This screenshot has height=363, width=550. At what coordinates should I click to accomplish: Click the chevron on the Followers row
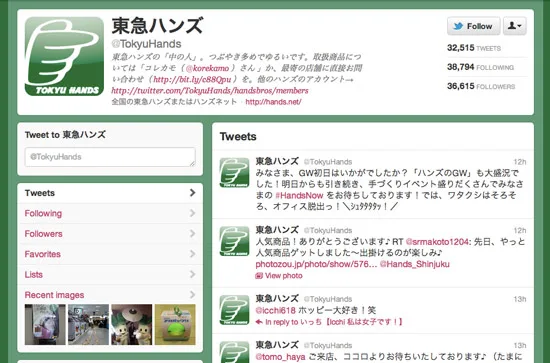(192, 233)
